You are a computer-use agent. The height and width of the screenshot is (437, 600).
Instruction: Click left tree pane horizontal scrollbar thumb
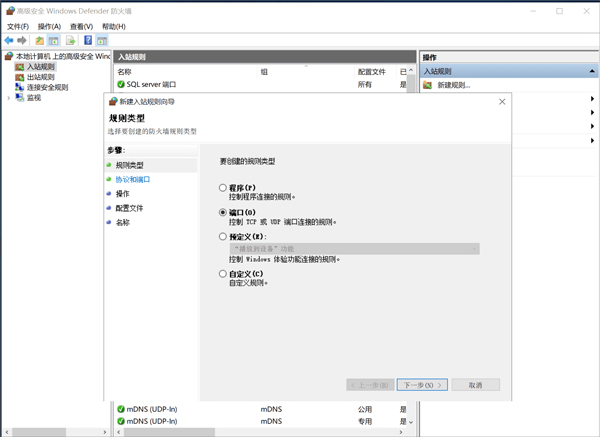point(39,432)
